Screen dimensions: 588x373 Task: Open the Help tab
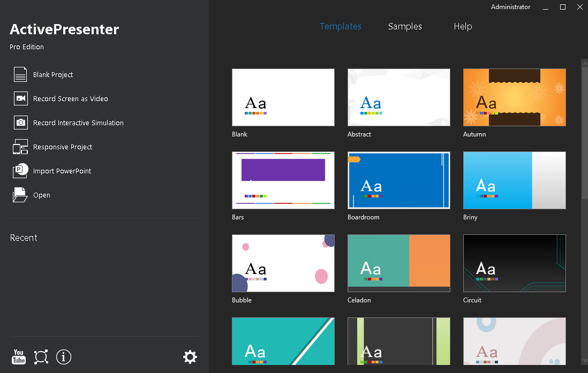click(x=463, y=26)
